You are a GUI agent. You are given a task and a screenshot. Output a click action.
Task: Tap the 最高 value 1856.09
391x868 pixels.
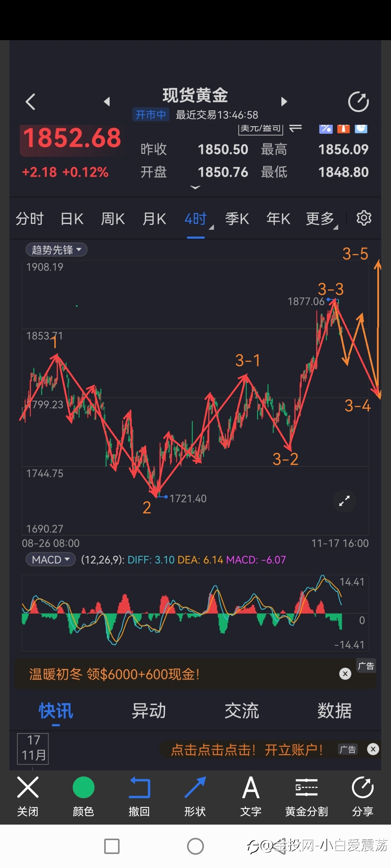[343, 149]
